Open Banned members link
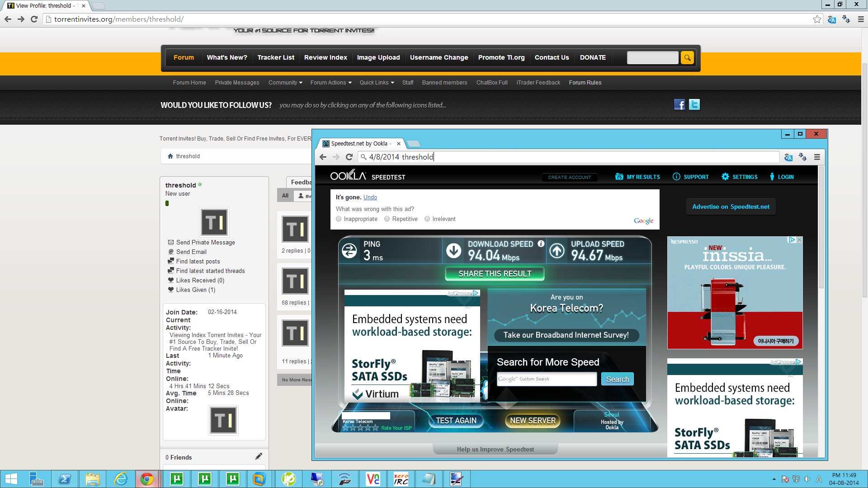Image resolution: width=868 pixels, height=488 pixels. pyautogui.click(x=444, y=83)
